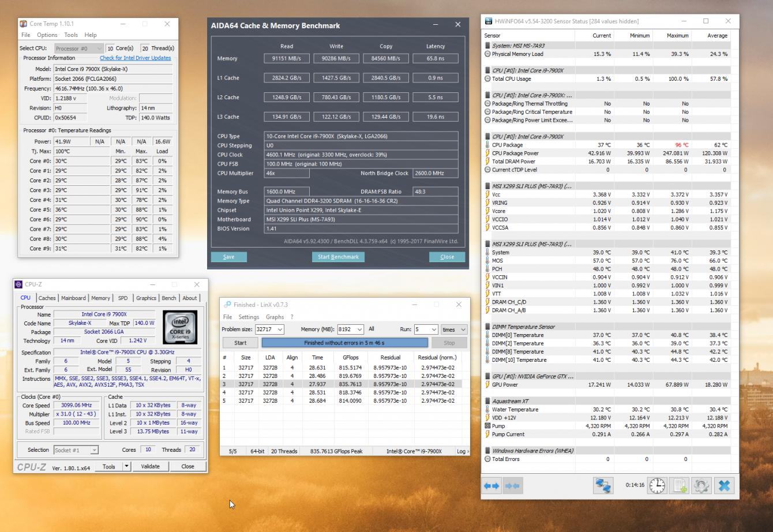Switch to CPU-Z Mainboard tab
Screen dimensions: 773x532
[73, 298]
